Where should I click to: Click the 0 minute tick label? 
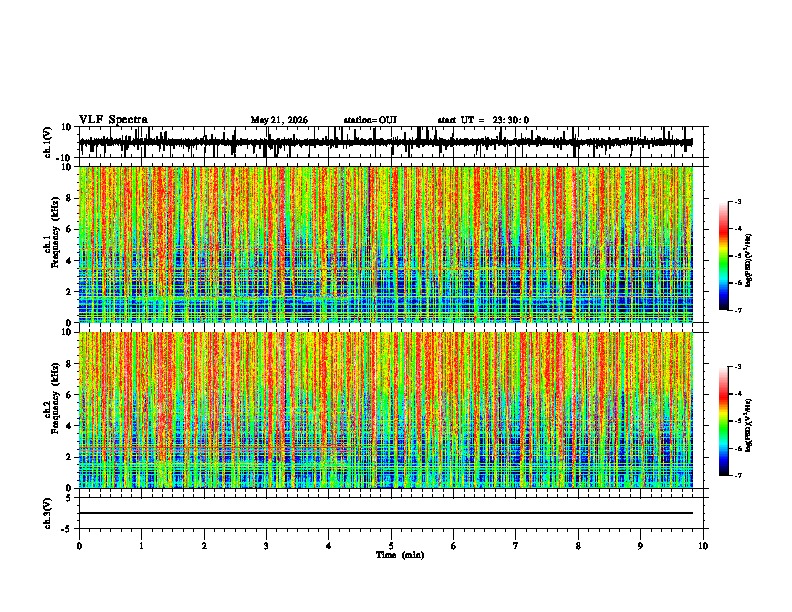point(79,546)
